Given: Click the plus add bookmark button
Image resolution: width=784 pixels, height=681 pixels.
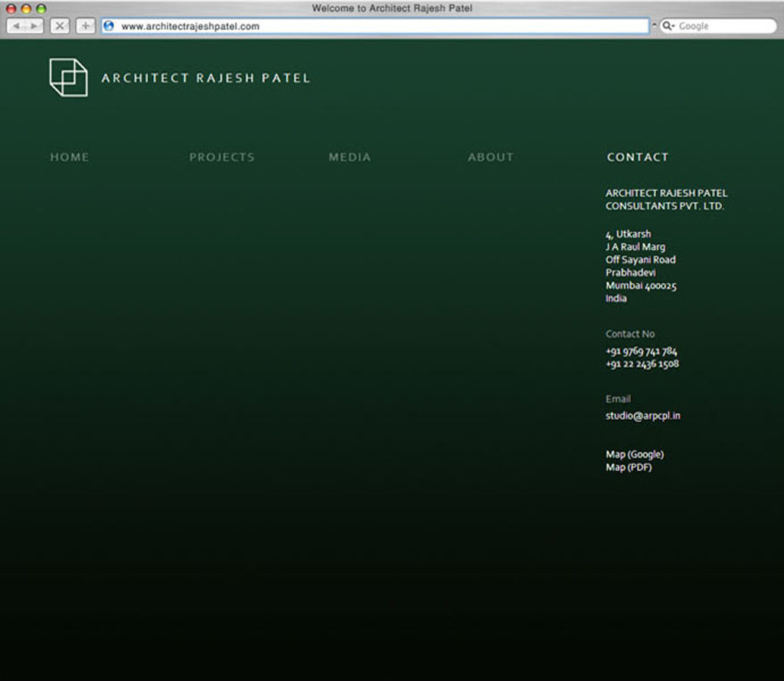Looking at the screenshot, I should [x=86, y=26].
